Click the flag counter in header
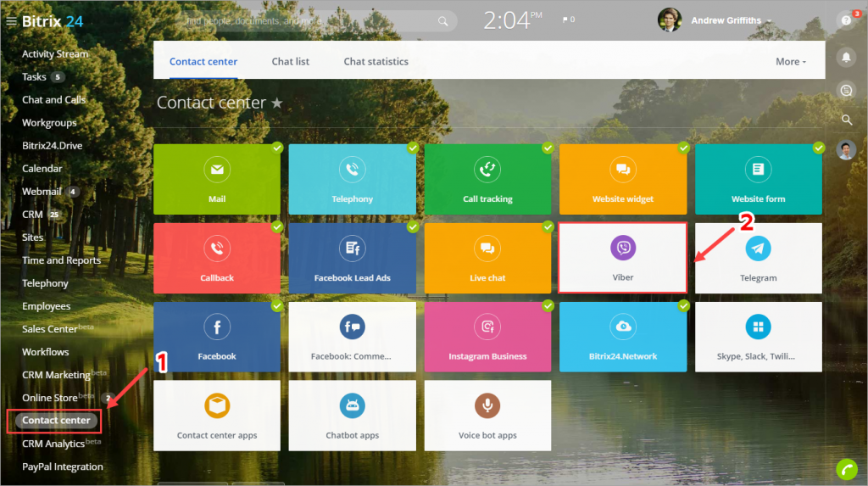Image resolution: width=868 pixels, height=486 pixels. click(569, 20)
